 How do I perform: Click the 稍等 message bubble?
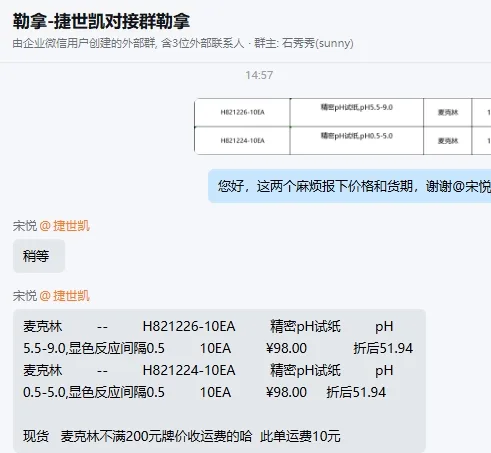(39, 256)
